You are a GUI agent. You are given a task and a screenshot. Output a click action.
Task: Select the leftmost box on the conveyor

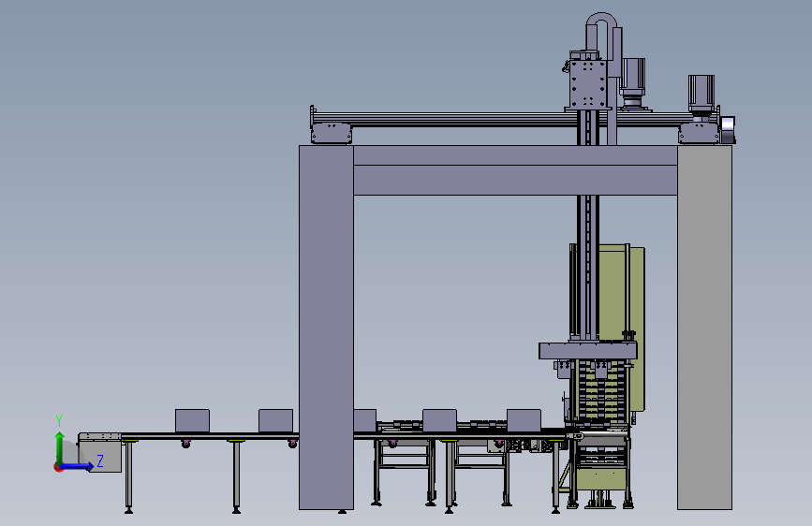pos(193,420)
